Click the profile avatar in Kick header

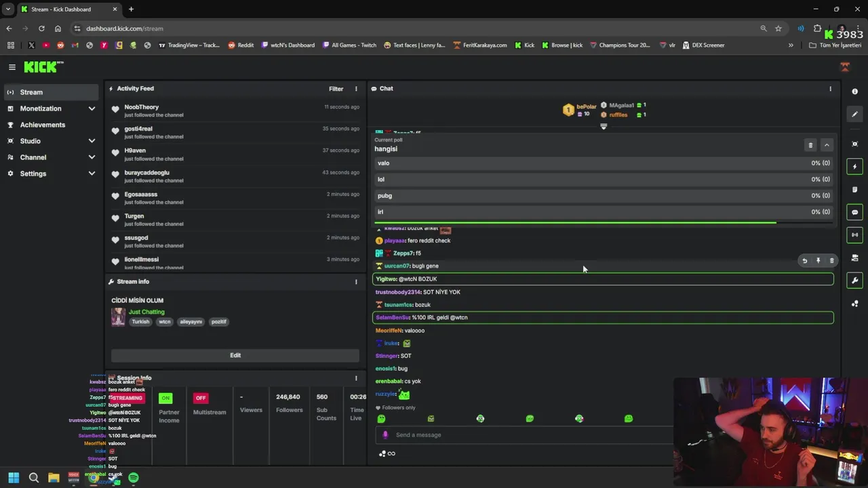tap(845, 67)
